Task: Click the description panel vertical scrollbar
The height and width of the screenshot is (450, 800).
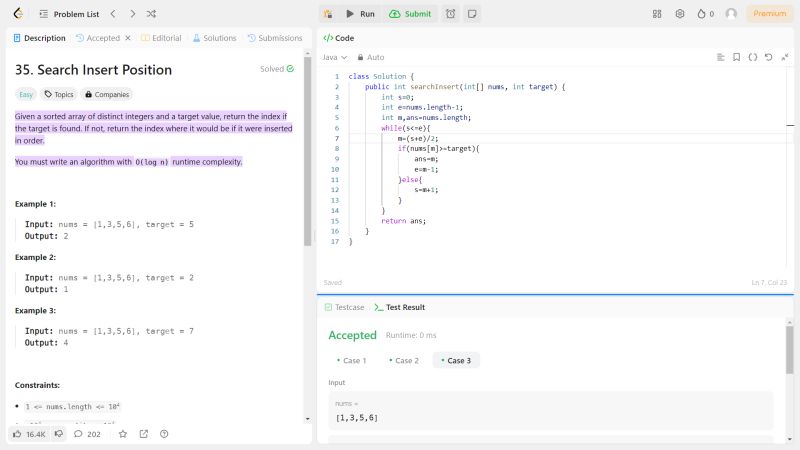Action: click(x=308, y=150)
